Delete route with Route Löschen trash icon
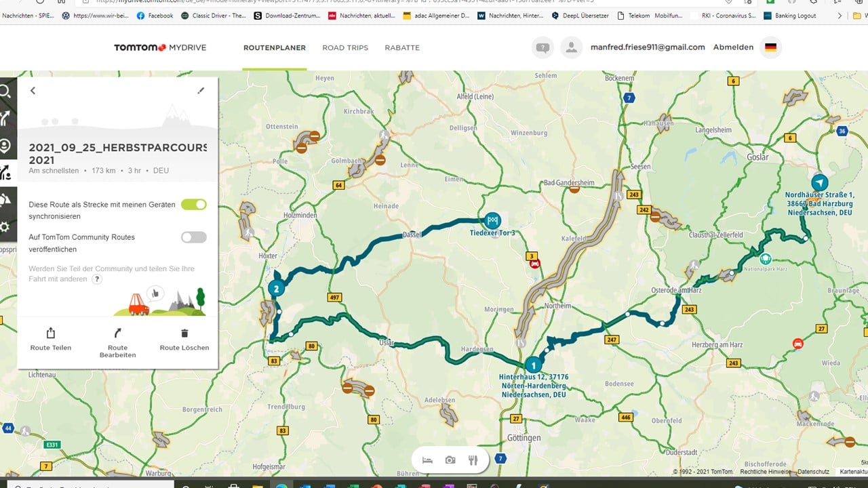The width and height of the screenshot is (868, 488). click(184, 333)
